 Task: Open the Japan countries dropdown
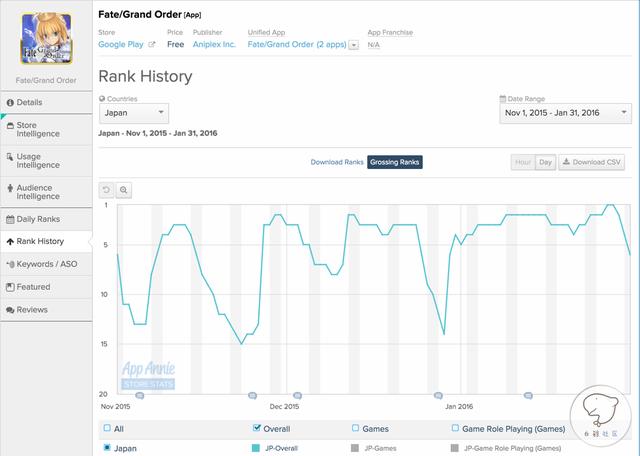point(134,114)
